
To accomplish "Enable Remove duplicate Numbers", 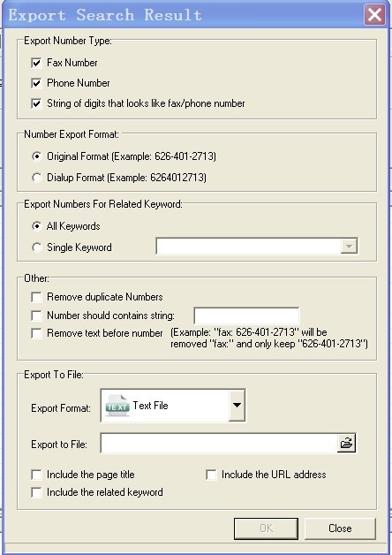I will pos(36,297).
